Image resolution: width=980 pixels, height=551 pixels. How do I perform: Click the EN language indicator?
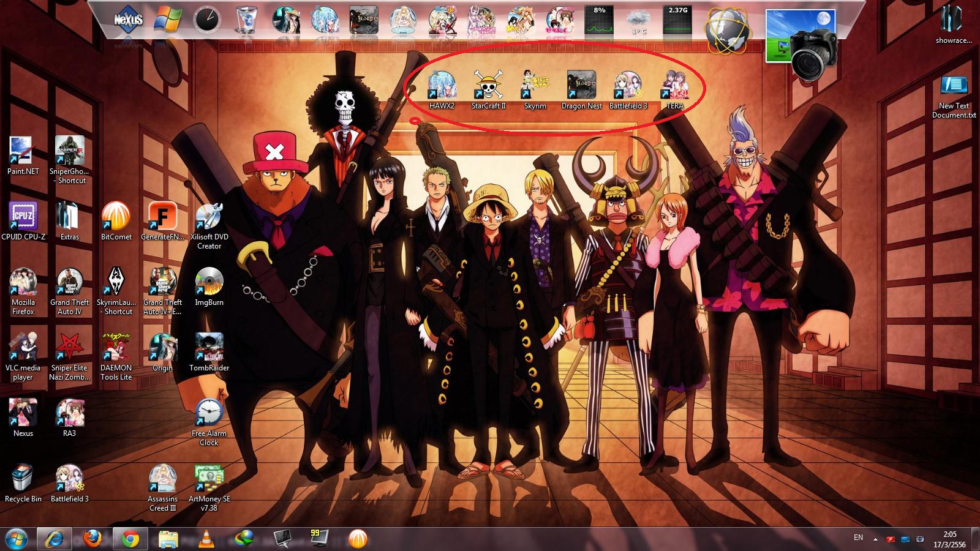pos(858,538)
